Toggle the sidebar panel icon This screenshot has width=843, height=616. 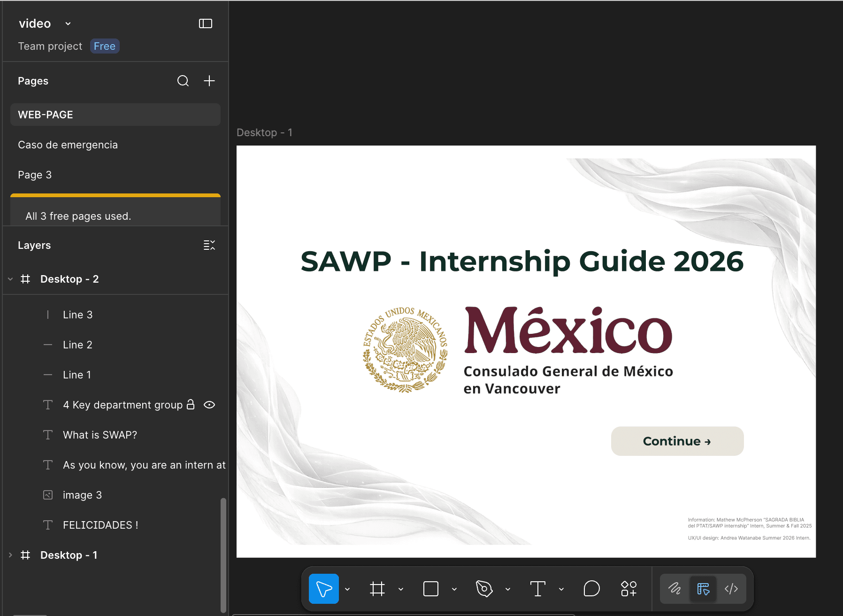coord(206,23)
